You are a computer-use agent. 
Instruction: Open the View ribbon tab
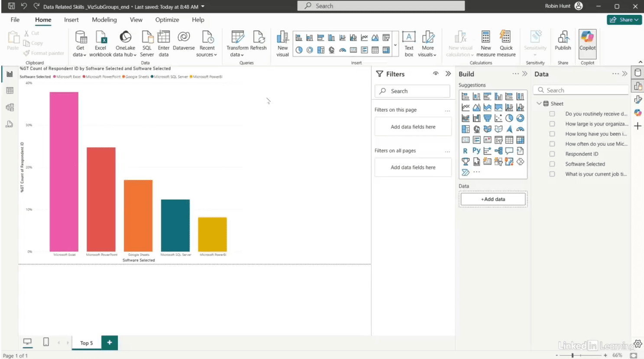pos(136,19)
